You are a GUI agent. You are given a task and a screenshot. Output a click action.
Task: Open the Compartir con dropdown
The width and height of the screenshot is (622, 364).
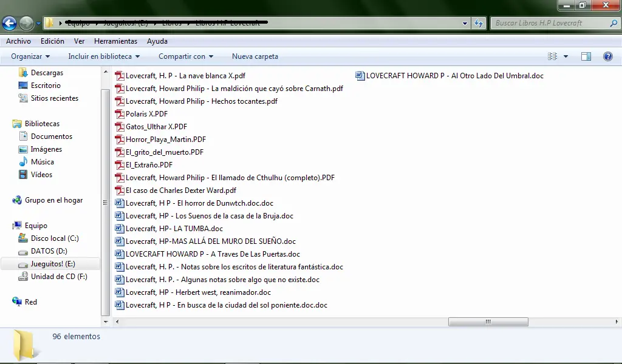coord(186,56)
